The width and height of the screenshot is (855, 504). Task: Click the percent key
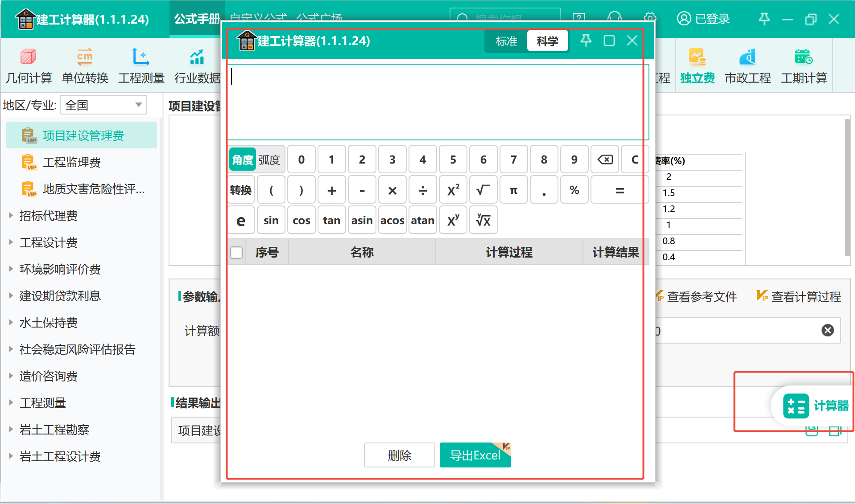click(x=574, y=190)
